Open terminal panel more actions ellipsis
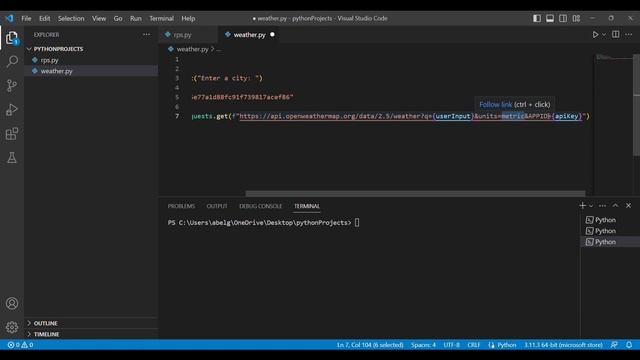 (x=602, y=206)
